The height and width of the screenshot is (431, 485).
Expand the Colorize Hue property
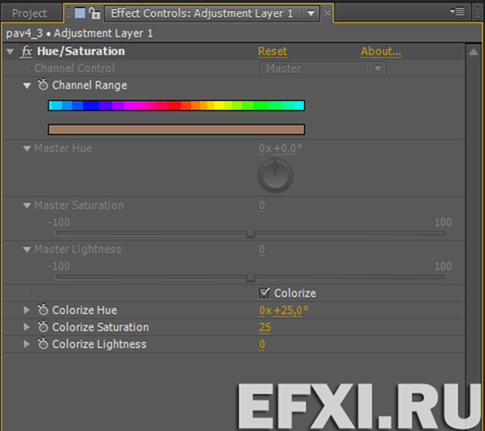coord(27,310)
